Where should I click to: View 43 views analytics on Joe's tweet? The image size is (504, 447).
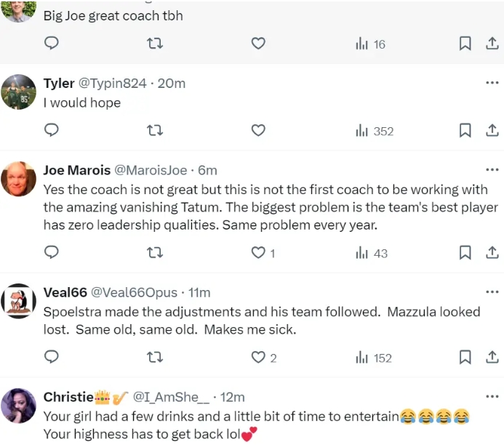coord(371,253)
